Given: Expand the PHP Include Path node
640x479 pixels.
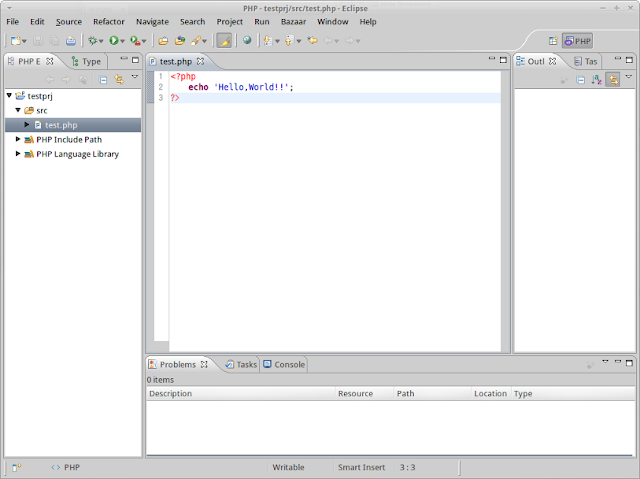Looking at the screenshot, I should click(x=18, y=139).
